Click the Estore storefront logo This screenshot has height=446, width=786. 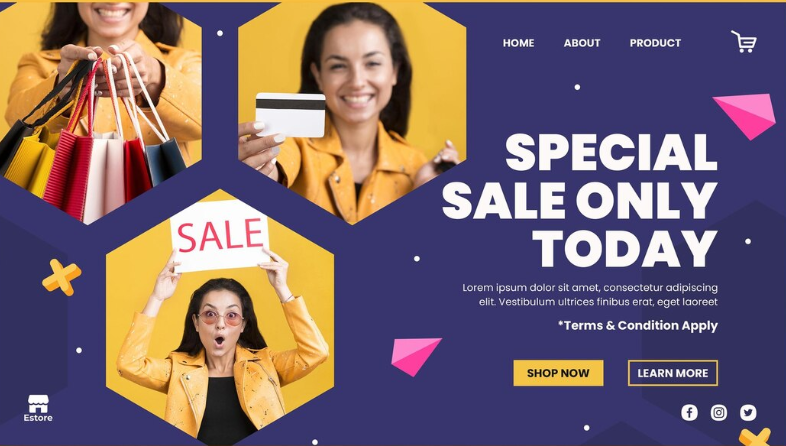click(38, 408)
